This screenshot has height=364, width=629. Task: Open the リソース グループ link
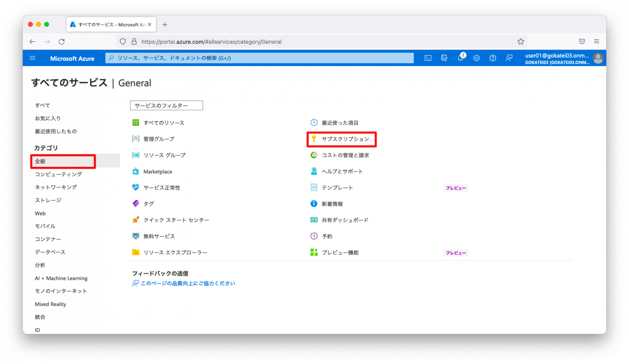[x=164, y=155]
